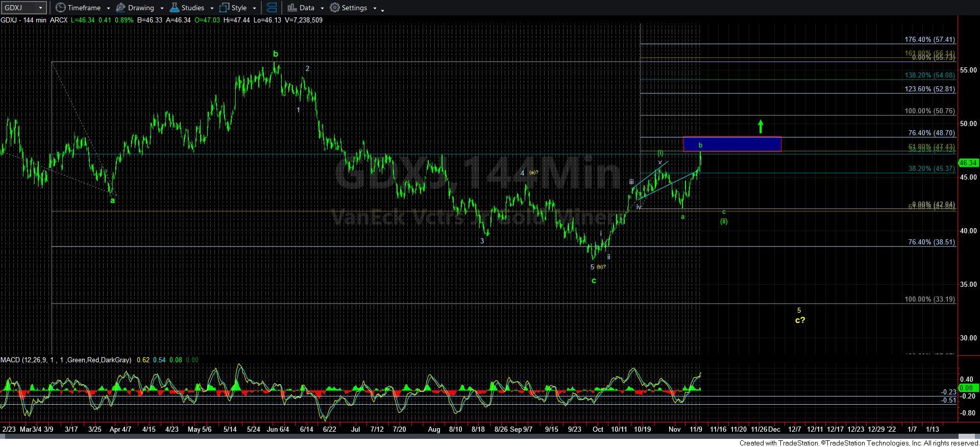Click the MACD level tag -0.23
Screen dimensions: 980x447
949,392
